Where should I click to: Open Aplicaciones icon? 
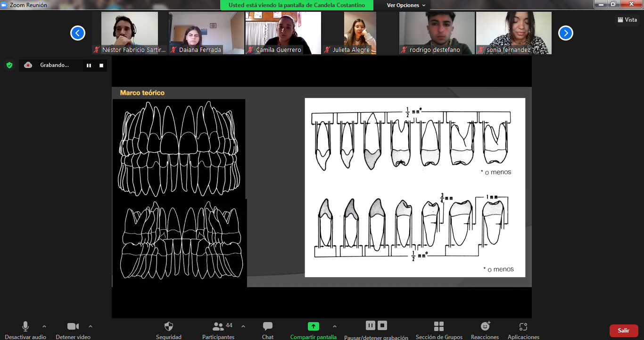pos(523,327)
